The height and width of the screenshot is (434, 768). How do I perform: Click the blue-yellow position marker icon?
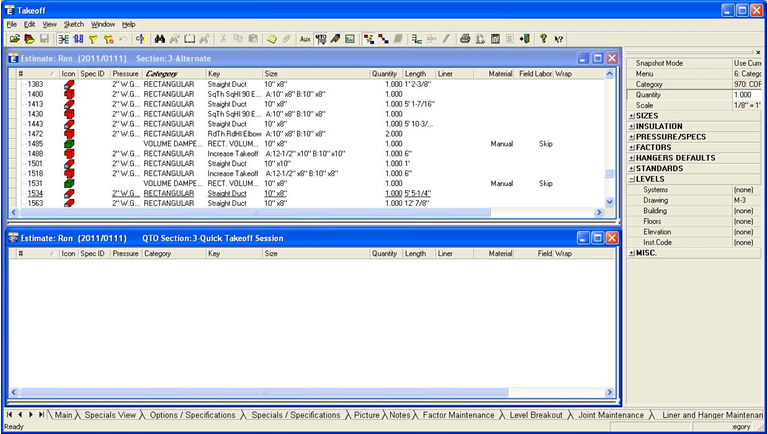tap(141, 39)
